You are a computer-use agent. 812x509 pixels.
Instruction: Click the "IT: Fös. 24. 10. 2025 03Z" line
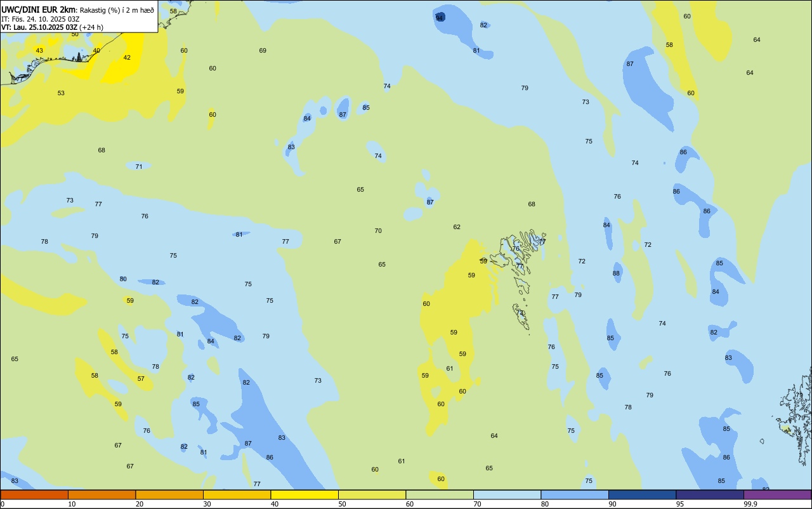pos(41,19)
